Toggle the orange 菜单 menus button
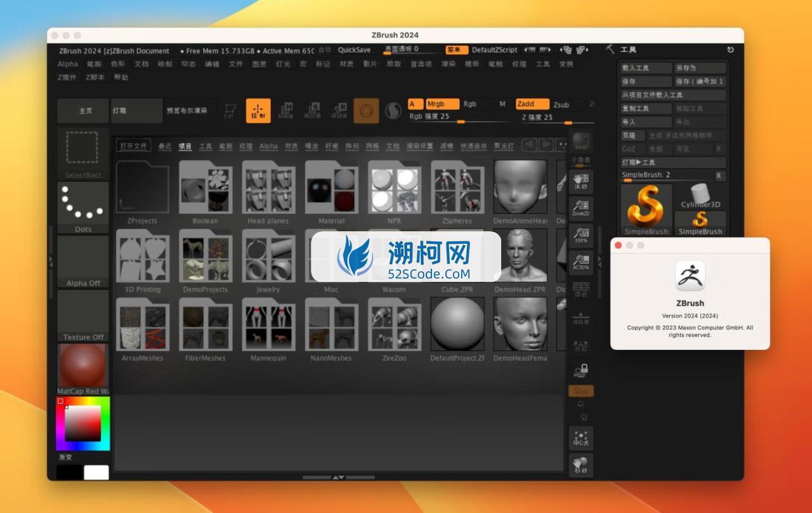 pyautogui.click(x=456, y=50)
